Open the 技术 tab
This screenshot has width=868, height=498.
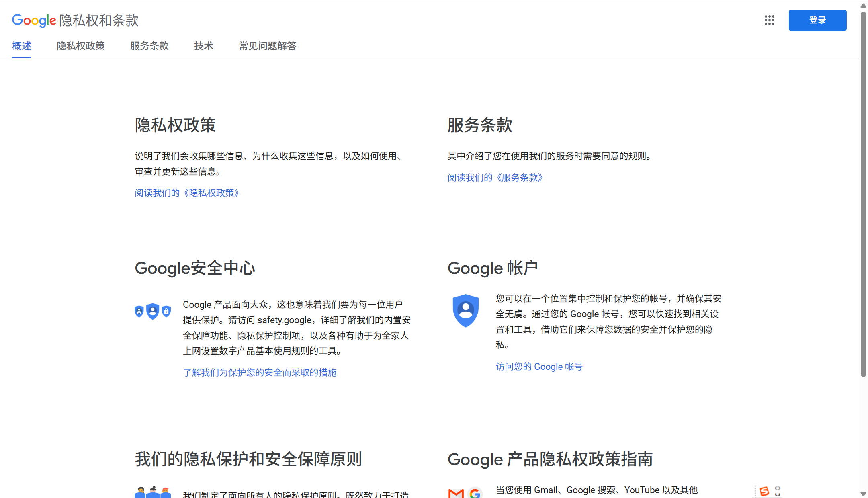tap(203, 46)
